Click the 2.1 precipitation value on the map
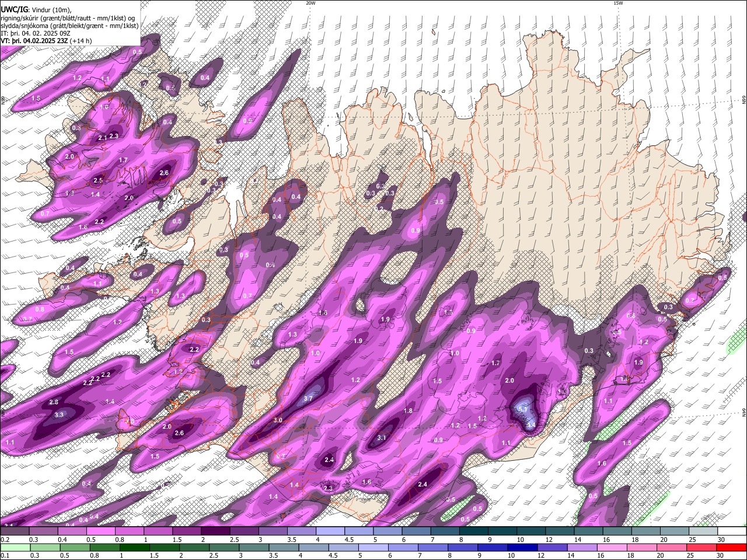 coord(103,138)
